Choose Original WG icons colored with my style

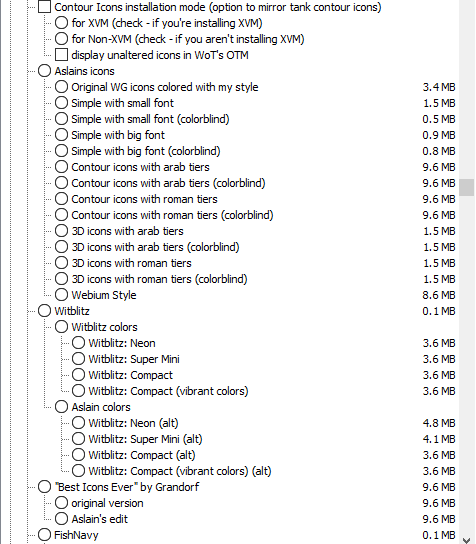(61, 87)
